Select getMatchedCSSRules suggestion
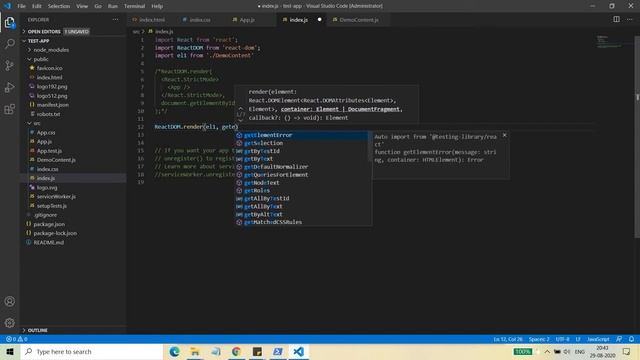The height and width of the screenshot is (360, 640). 301,222
